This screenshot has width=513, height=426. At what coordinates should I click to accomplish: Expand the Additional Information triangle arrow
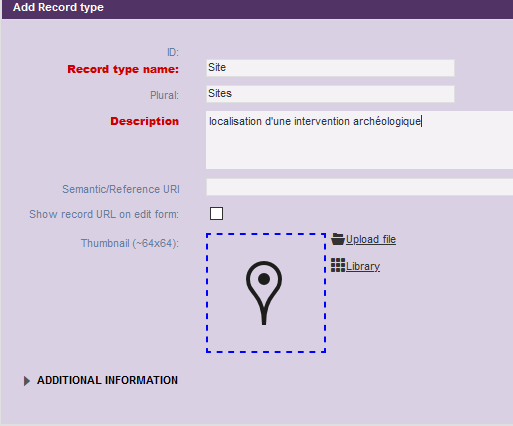click(x=27, y=381)
